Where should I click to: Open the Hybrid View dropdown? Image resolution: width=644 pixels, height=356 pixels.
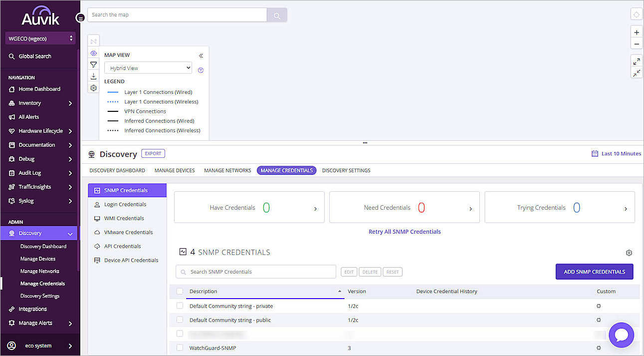(x=148, y=67)
